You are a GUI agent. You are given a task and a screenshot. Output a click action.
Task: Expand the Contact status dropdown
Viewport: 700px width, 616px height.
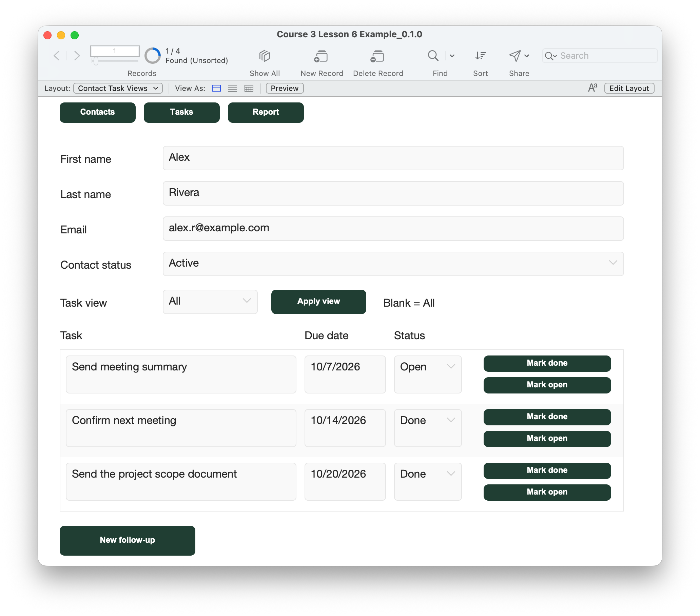point(613,263)
